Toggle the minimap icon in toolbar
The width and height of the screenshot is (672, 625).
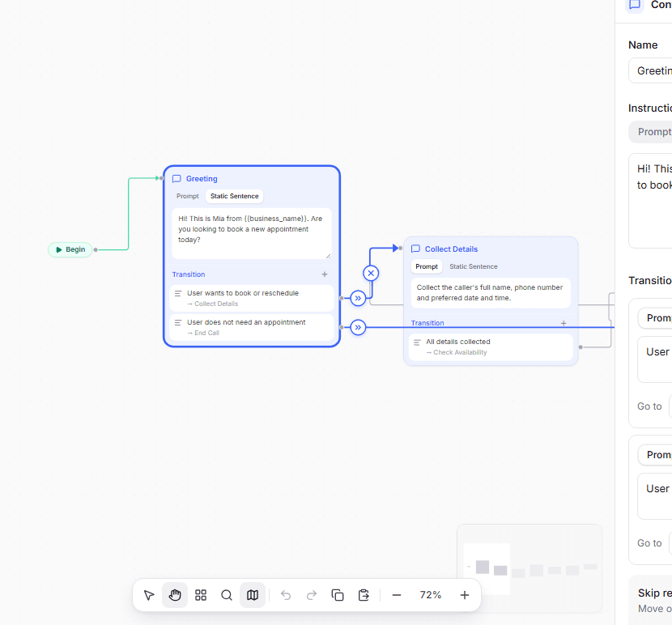tap(253, 595)
